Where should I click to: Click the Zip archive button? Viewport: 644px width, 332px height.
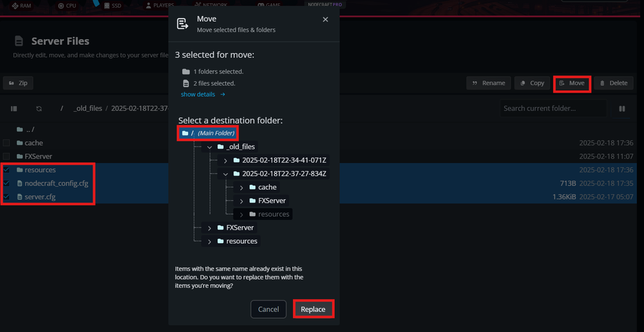pyautogui.click(x=18, y=83)
